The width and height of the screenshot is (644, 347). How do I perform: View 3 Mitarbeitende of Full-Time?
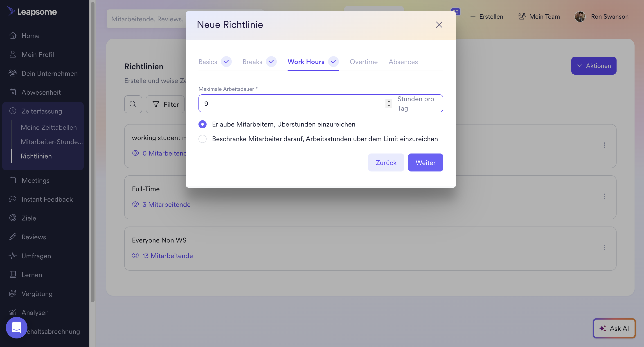pos(167,205)
